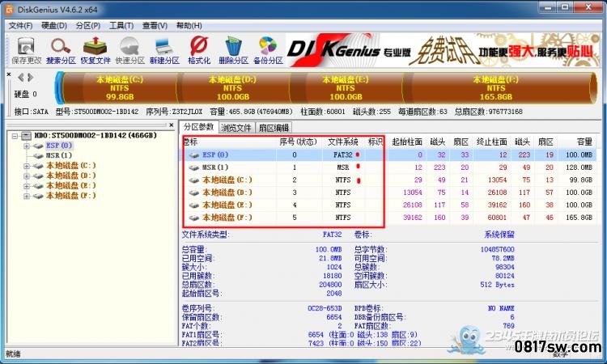Screen dimensions: 607x364
Task: Collapse the HD0 disk tree node
Action: tap(15, 136)
